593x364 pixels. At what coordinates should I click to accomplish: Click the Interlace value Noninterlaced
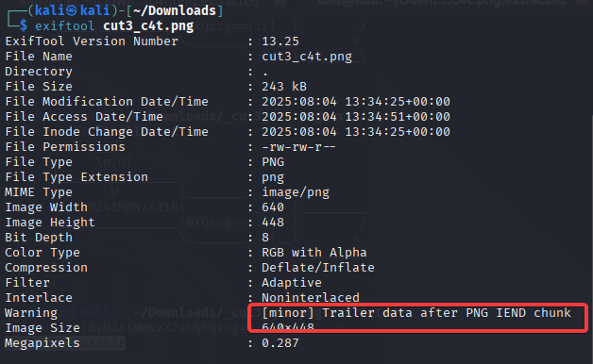[x=311, y=298]
